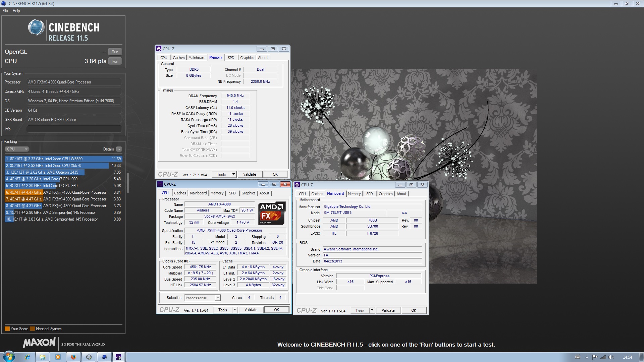Run the OpenGL benchmark
The image size is (644, 362).
pyautogui.click(x=115, y=52)
